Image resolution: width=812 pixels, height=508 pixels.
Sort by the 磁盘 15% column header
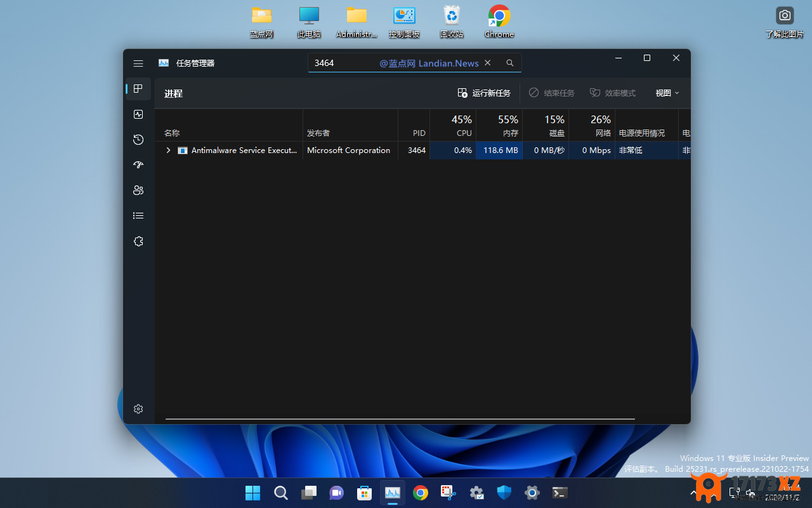546,125
